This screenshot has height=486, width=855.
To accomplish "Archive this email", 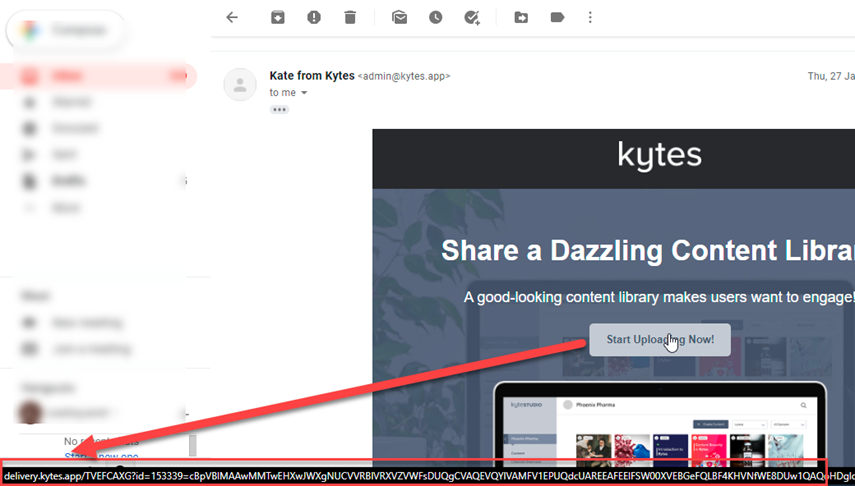I will pyautogui.click(x=278, y=17).
